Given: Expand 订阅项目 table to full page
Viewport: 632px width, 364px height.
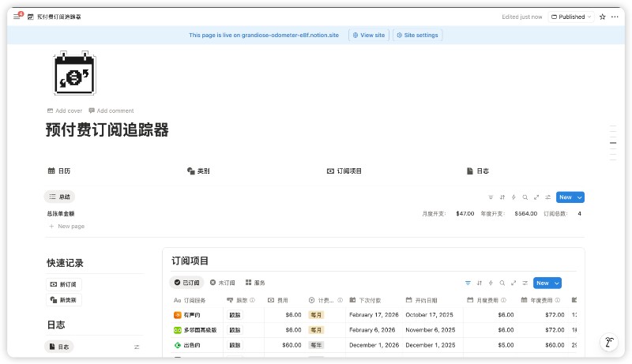Looking at the screenshot, I should click(x=513, y=283).
